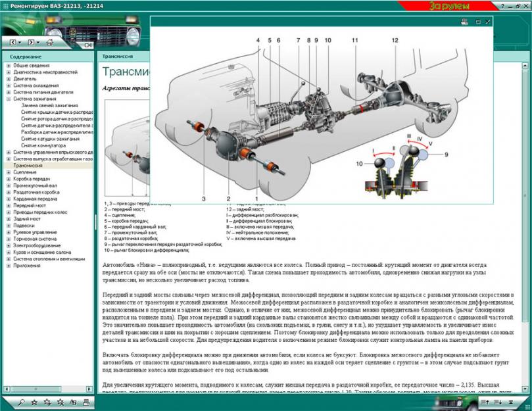Open Рулевое управление chapter

coord(35,232)
